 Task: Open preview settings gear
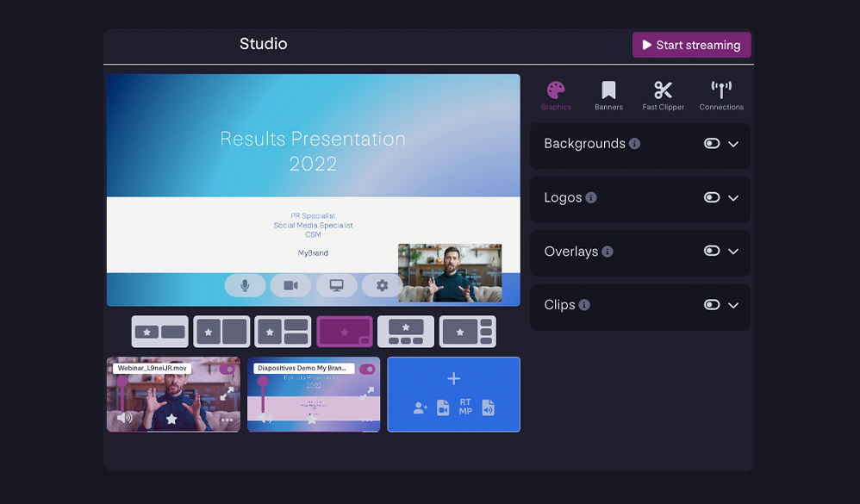click(x=382, y=286)
